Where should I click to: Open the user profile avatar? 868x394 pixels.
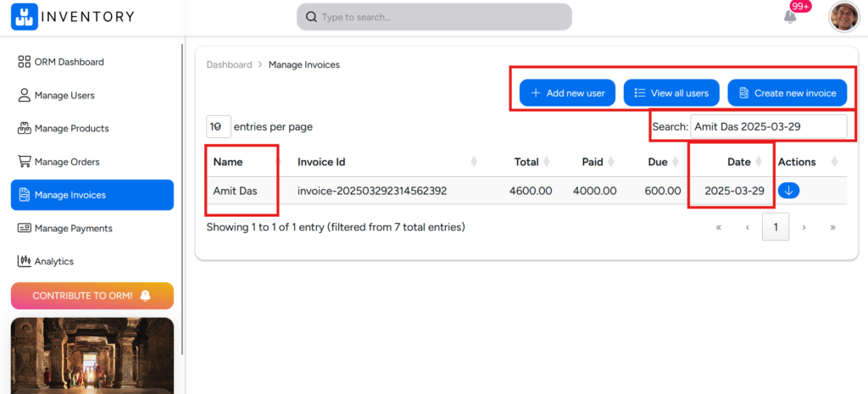point(843,17)
